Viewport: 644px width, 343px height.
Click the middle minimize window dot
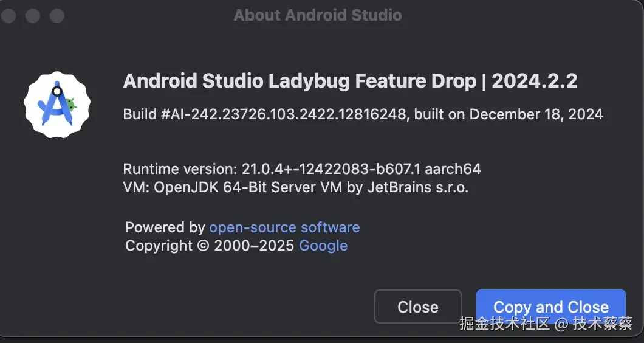tap(33, 15)
